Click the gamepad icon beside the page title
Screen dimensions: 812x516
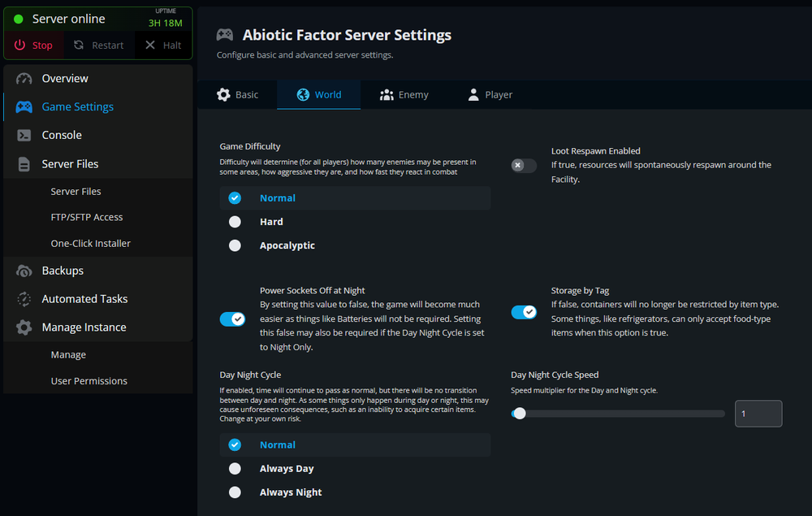pyautogui.click(x=225, y=35)
